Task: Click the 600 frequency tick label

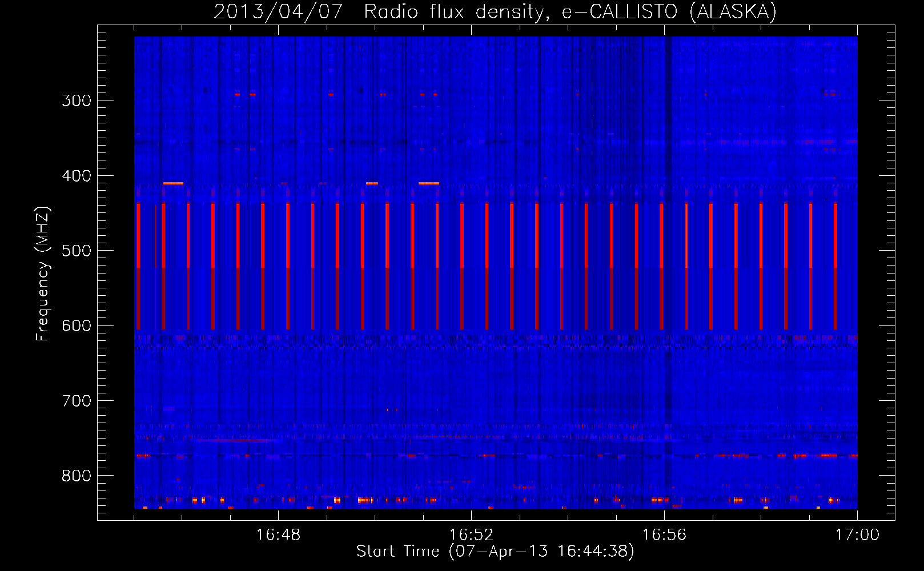Action: point(77,326)
